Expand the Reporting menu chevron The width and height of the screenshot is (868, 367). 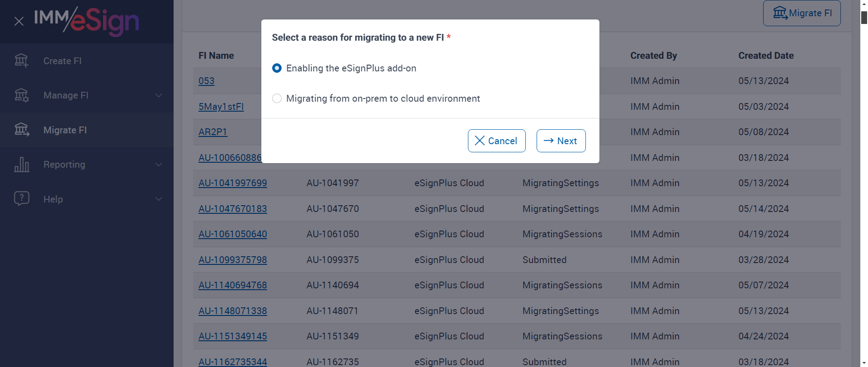coord(159,165)
